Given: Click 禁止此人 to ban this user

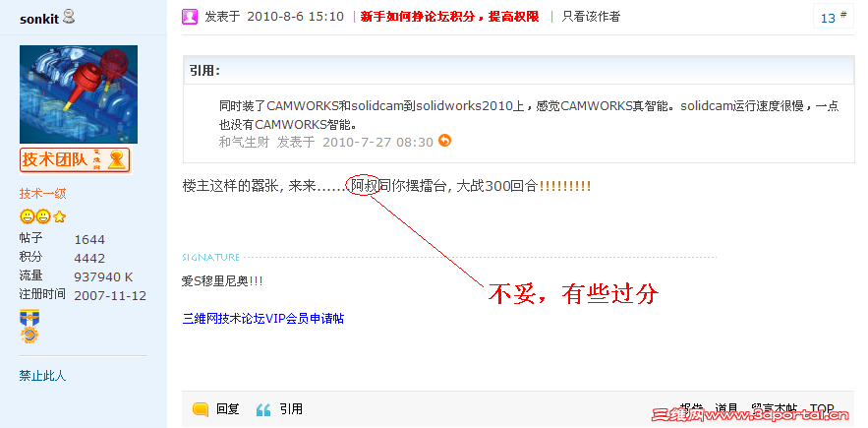Looking at the screenshot, I should (x=42, y=376).
